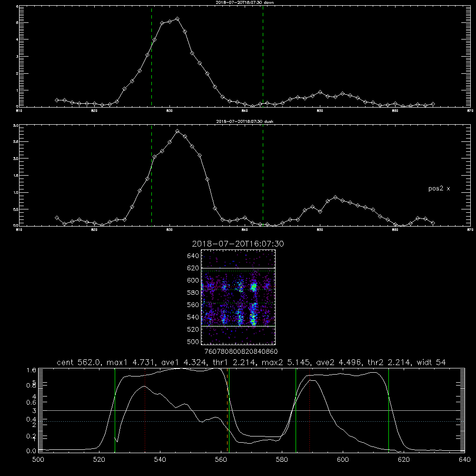Click the '830' x-axis label of dusk plot
This screenshot has width=476, height=476.
click(x=169, y=230)
